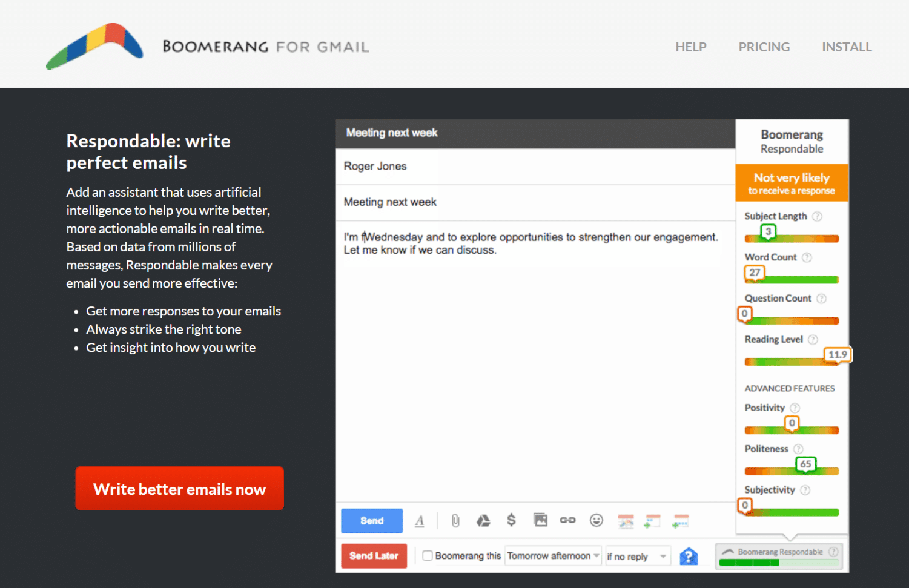909x588 pixels.
Task: Click the Write better emails now button
Action: pos(179,488)
